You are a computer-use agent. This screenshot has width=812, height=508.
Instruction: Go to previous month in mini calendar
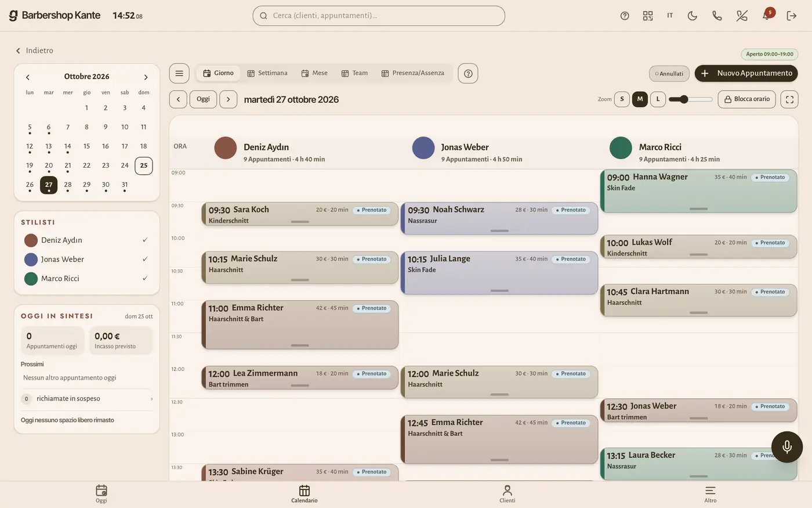click(x=27, y=77)
